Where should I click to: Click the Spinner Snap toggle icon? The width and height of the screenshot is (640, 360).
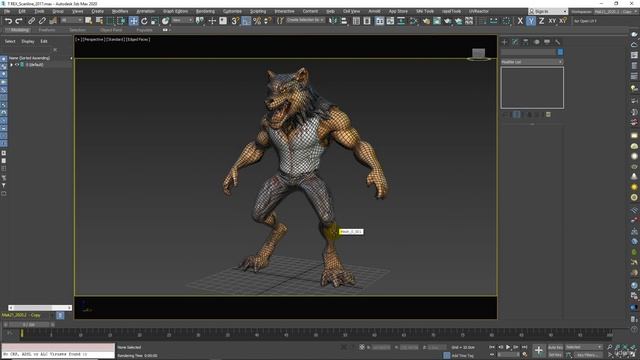coord(267,21)
